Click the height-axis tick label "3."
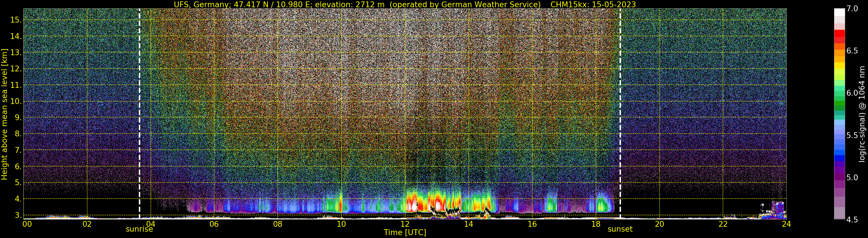 18,215
